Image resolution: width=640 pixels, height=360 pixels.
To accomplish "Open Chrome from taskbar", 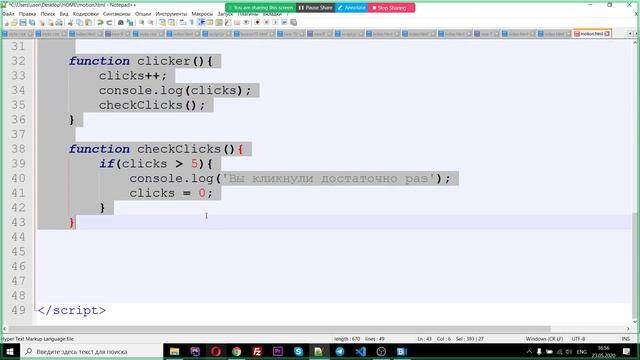I will [237, 351].
